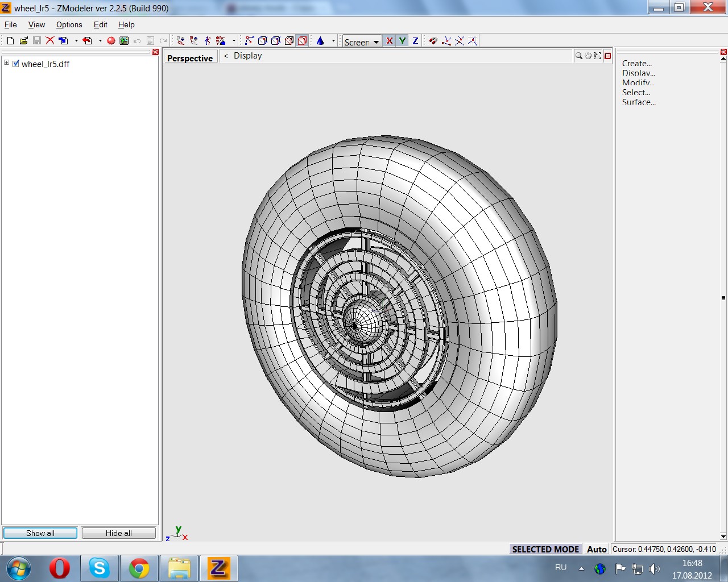
Task: Click the magnifier zoom icon in viewport header
Action: pos(579,56)
